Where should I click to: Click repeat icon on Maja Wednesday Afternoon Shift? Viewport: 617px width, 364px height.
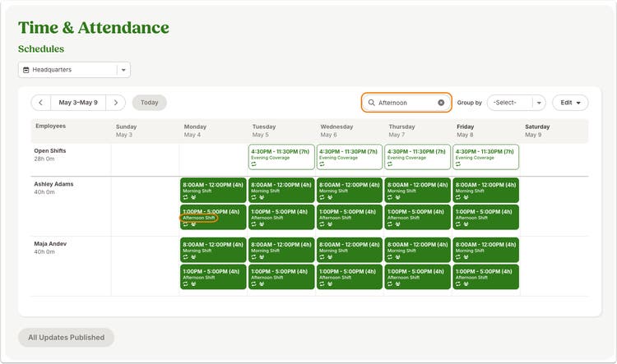click(322, 283)
